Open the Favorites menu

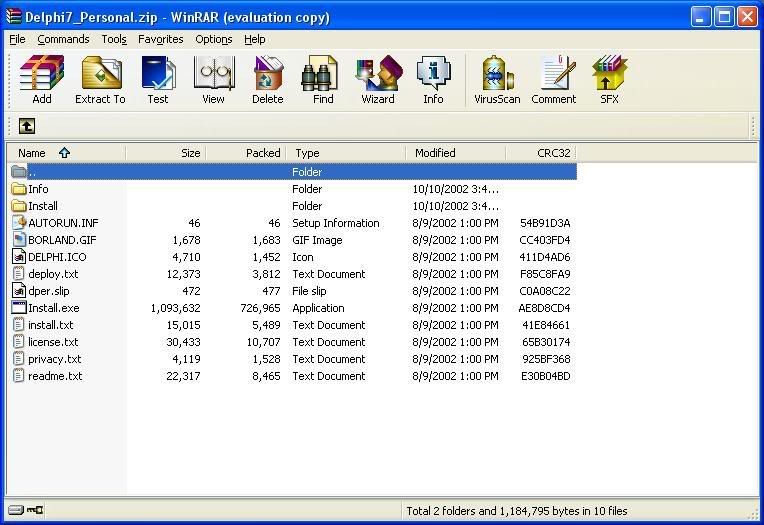click(x=161, y=39)
